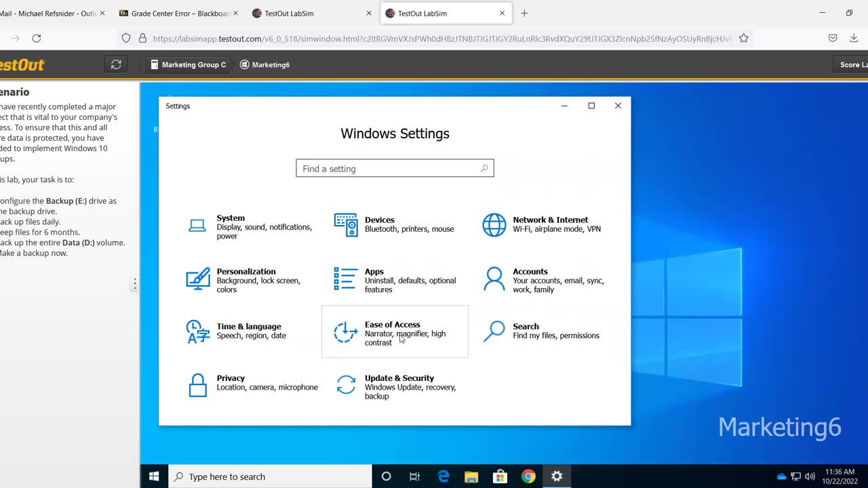Reload the browser page
This screenshot has height=488, width=868.
tap(37, 39)
